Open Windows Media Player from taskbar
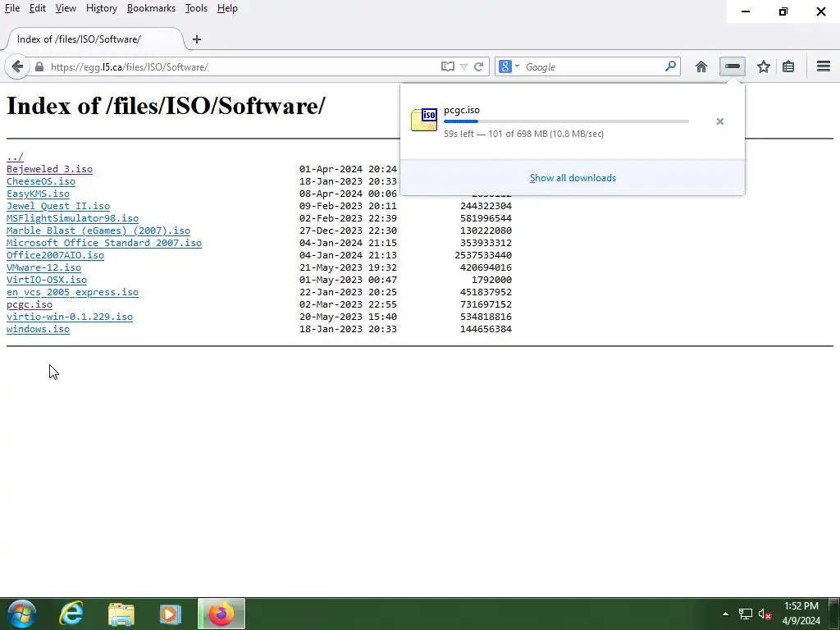840x630 pixels. pos(171,614)
